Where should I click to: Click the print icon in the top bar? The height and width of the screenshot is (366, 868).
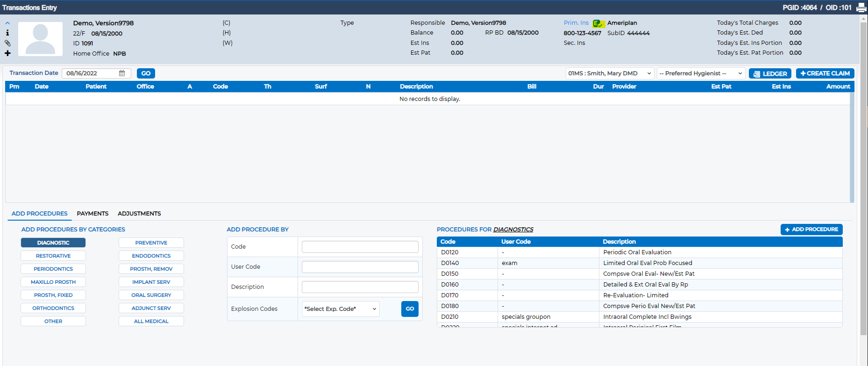(861, 7)
